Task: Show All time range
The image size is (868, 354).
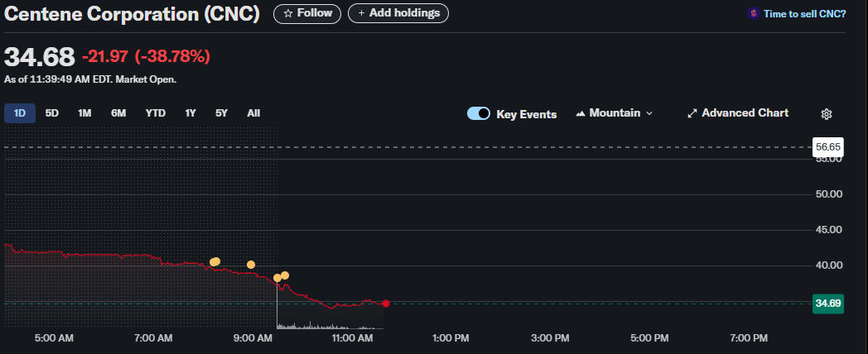Action: tap(253, 113)
